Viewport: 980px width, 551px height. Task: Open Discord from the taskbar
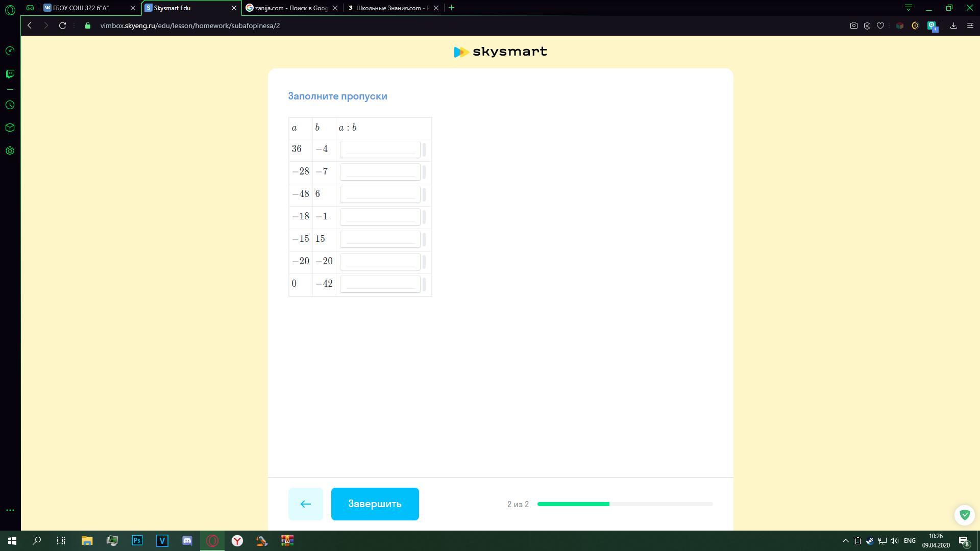[x=187, y=541]
